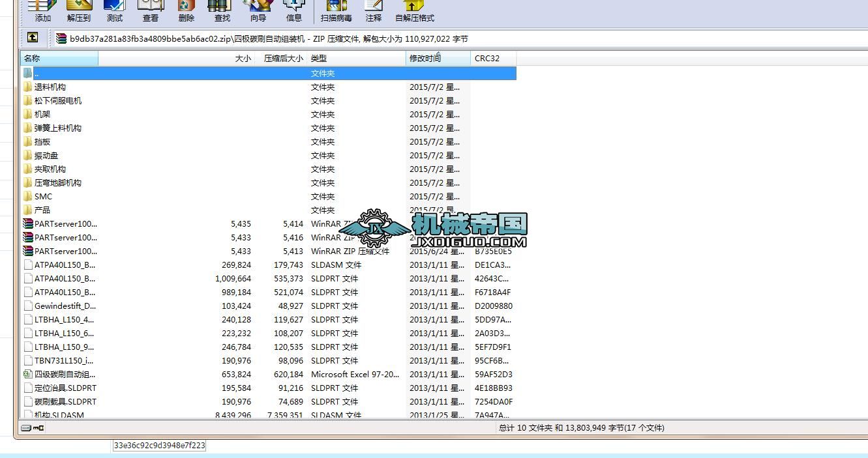This screenshot has height=458, width=868.
Task: Go up one level with the up-arrow button
Action: click(33, 38)
